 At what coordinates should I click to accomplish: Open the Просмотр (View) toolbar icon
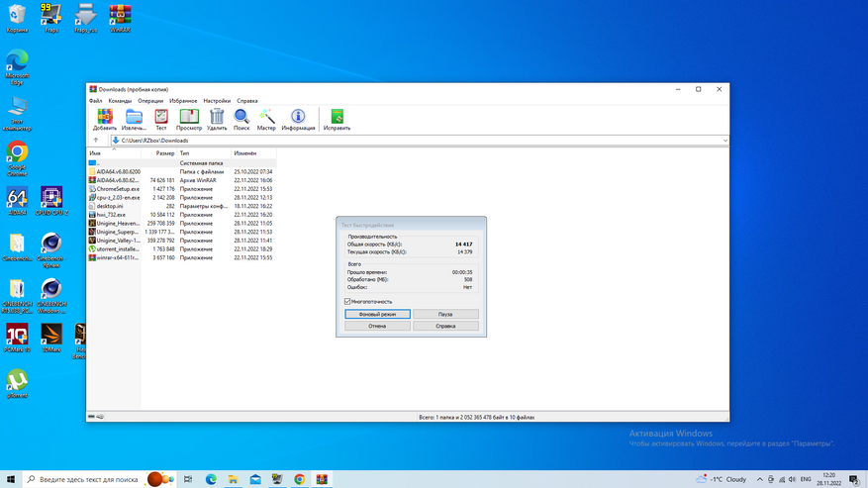coord(189,119)
